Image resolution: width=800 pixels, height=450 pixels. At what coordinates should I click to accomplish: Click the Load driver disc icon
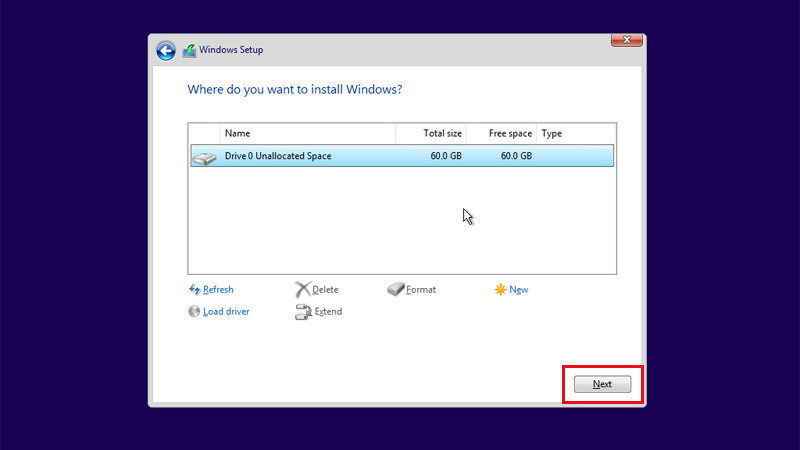(194, 311)
